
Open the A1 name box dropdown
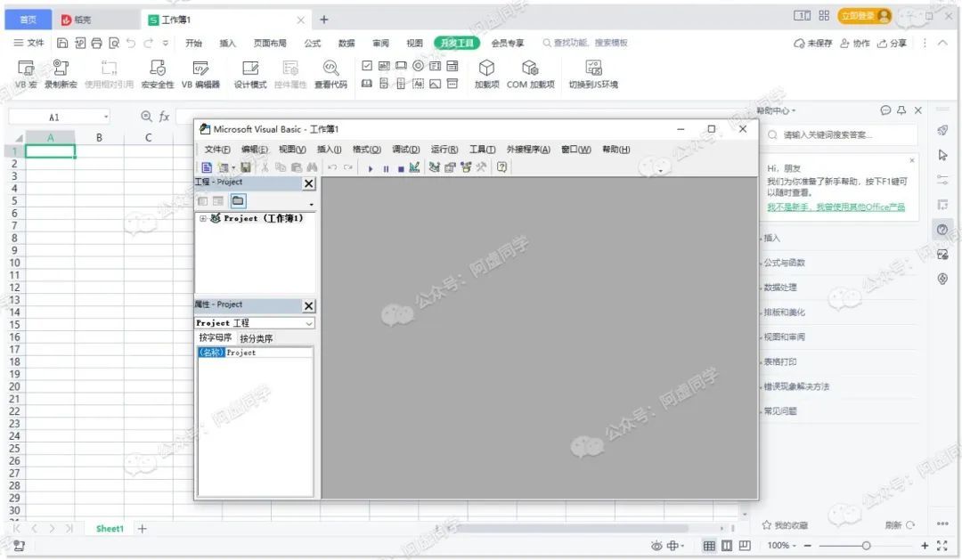pos(106,117)
